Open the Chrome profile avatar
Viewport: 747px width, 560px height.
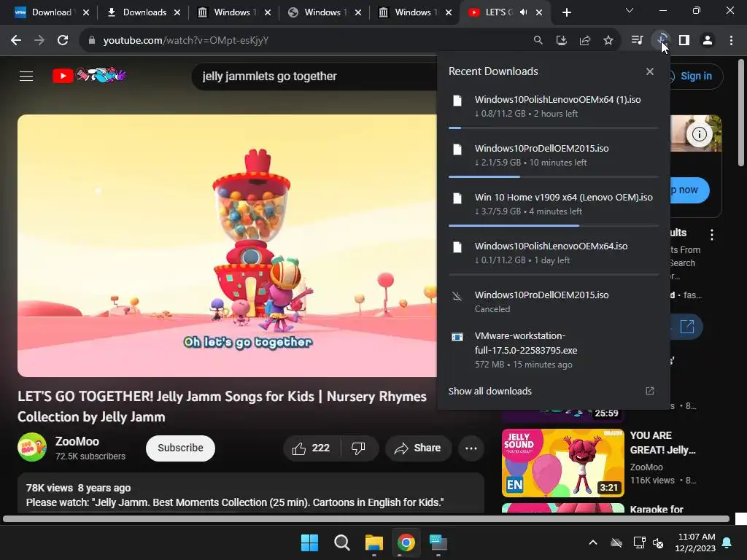coord(708,41)
